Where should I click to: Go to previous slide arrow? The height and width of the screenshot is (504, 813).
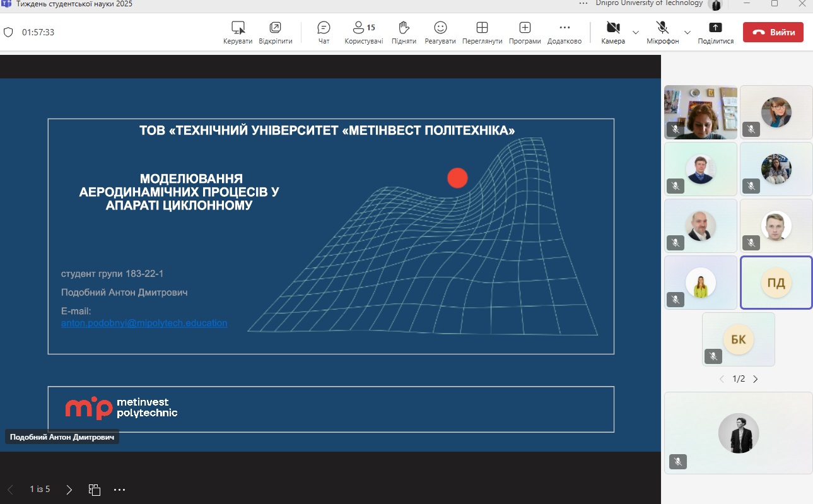point(10,489)
